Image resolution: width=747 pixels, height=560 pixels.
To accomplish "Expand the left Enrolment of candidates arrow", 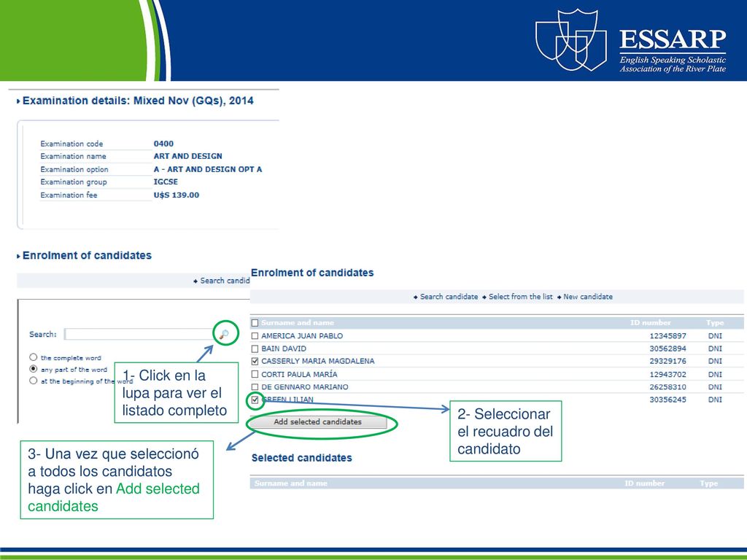I will tap(18, 256).
